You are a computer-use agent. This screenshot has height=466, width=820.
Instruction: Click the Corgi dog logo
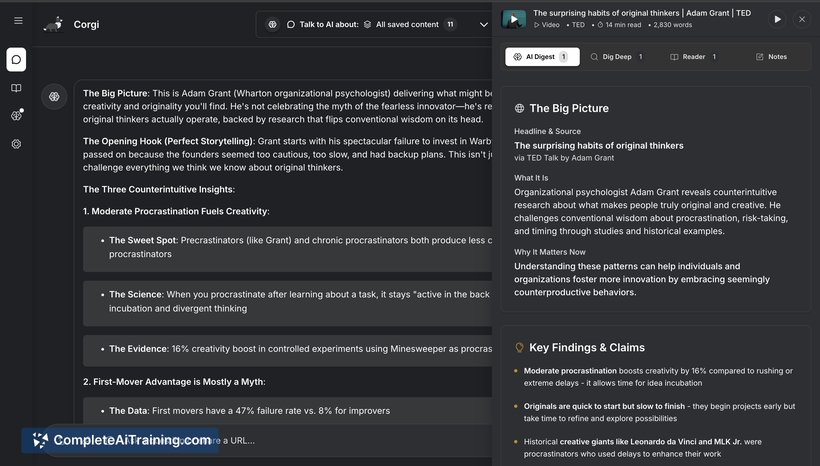[x=54, y=24]
